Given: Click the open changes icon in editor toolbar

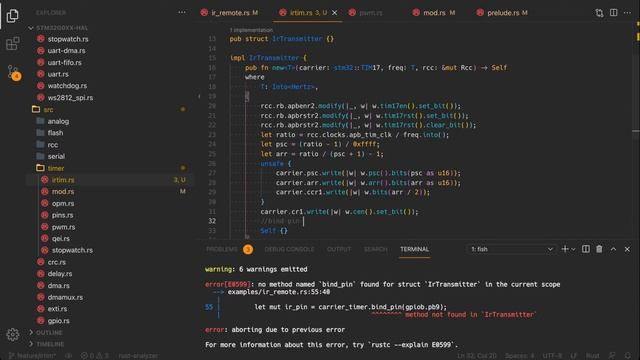Looking at the screenshot, I should tap(599, 13).
